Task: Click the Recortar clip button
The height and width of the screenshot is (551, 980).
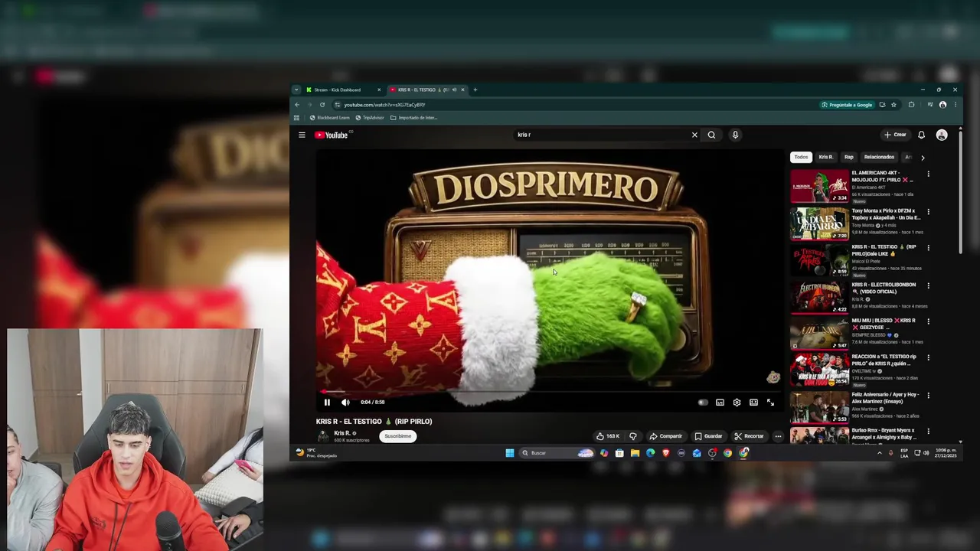Action: pos(749,436)
